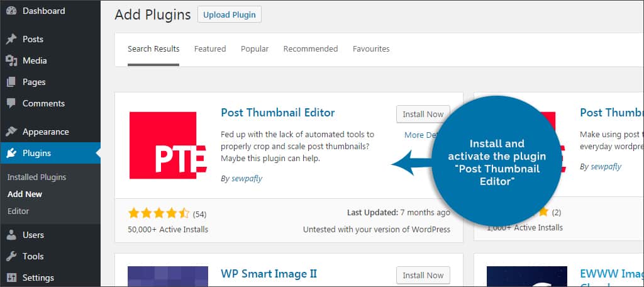
Task: Switch to the Featured tab
Action: [x=210, y=48]
